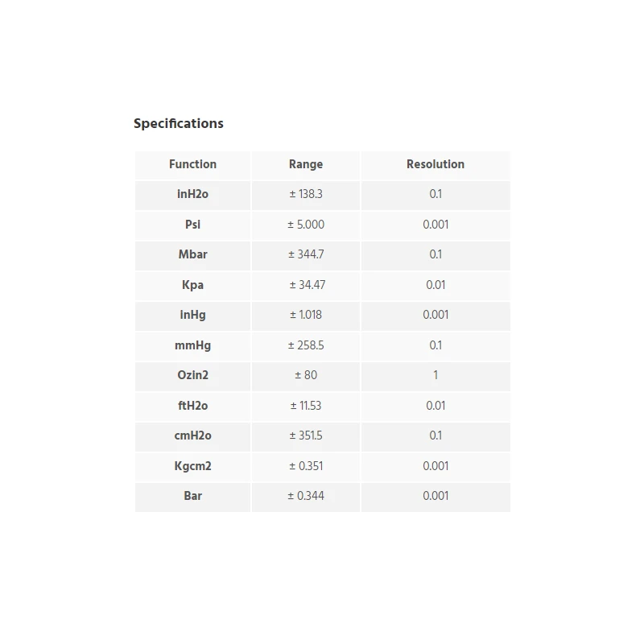Click the Resolution column header

pos(436,164)
